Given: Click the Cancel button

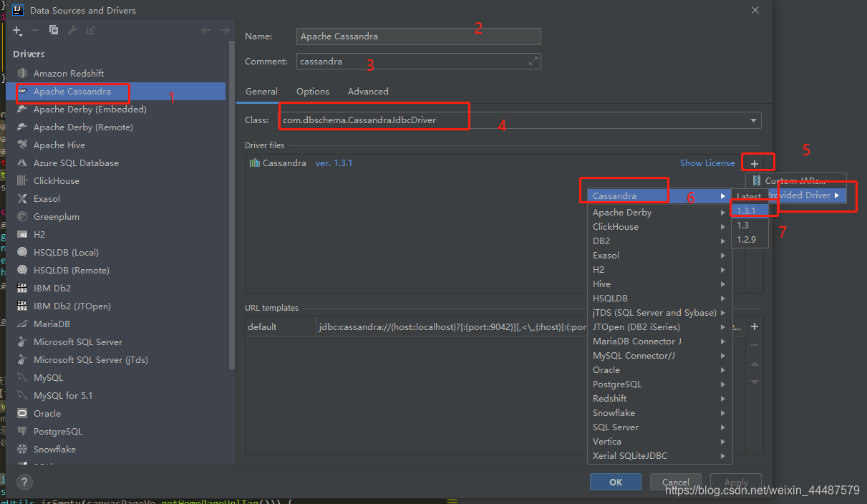Looking at the screenshot, I should (676, 482).
